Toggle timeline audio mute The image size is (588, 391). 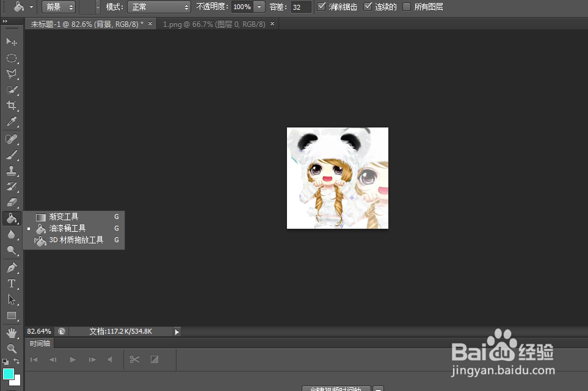(x=111, y=359)
